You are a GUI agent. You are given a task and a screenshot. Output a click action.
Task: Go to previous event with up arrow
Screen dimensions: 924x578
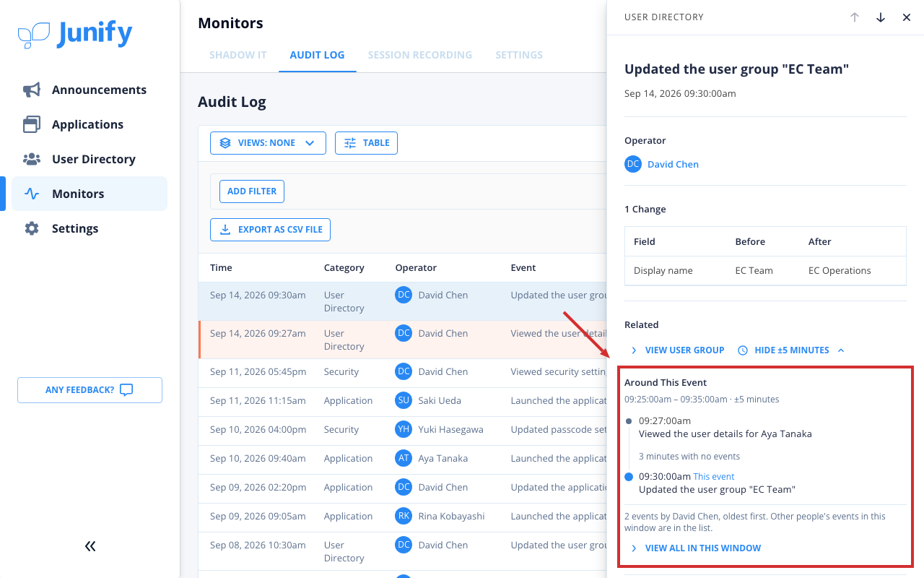pos(855,17)
